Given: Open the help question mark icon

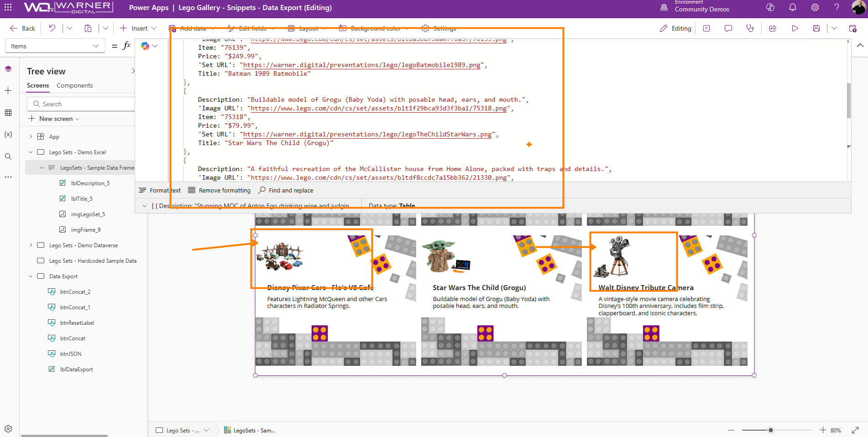Looking at the screenshot, I should 837,7.
